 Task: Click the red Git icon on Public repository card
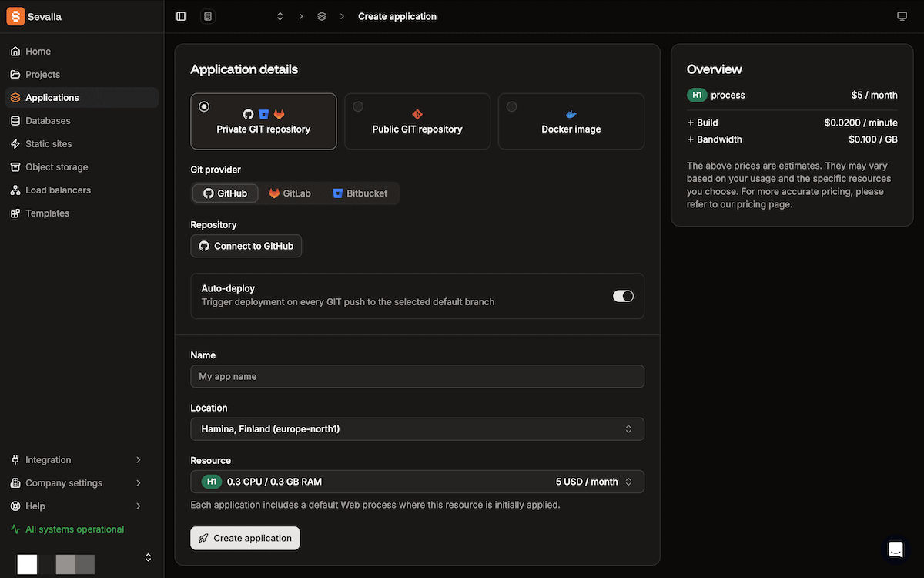417,114
